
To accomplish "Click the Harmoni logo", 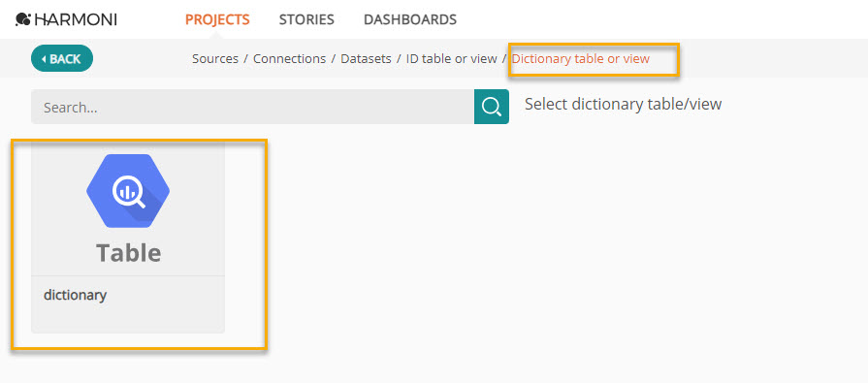I will pyautogui.click(x=66, y=20).
